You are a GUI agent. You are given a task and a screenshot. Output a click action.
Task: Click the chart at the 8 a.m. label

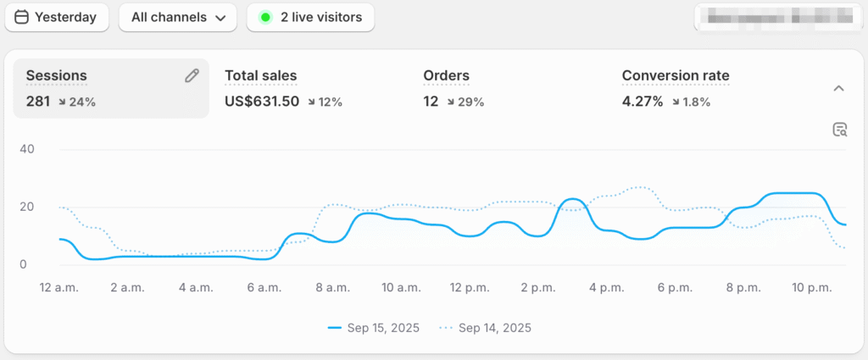pos(331,288)
